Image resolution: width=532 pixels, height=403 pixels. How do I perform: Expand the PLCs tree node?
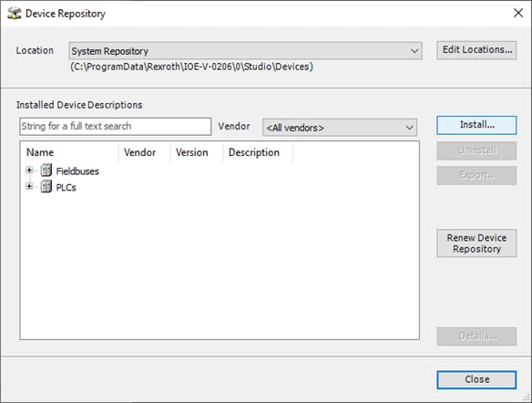tap(29, 186)
